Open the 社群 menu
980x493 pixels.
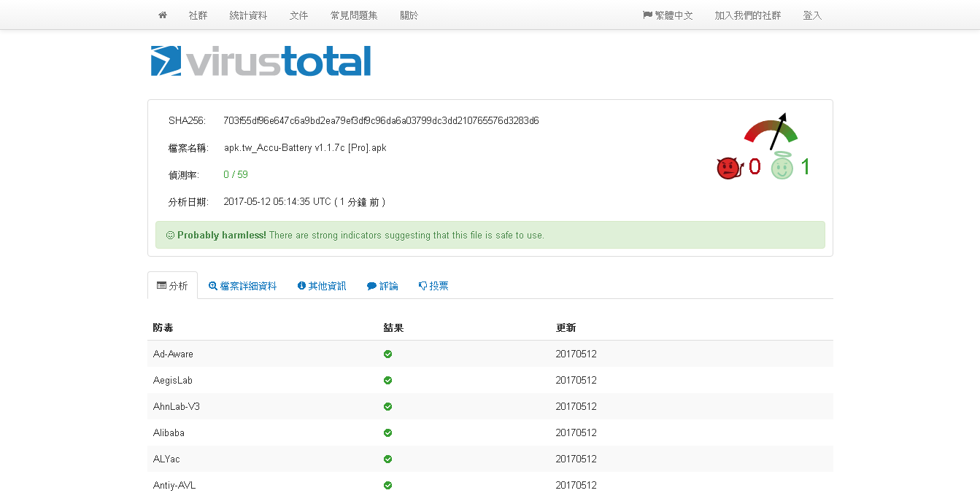[198, 15]
